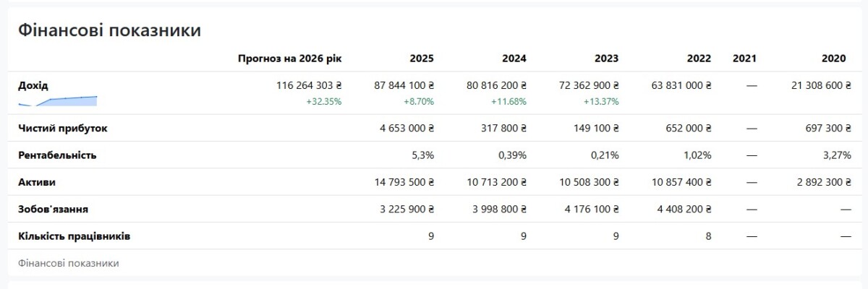
Task: Click the income sparkline chart under Дохід
Action: pos(58,101)
